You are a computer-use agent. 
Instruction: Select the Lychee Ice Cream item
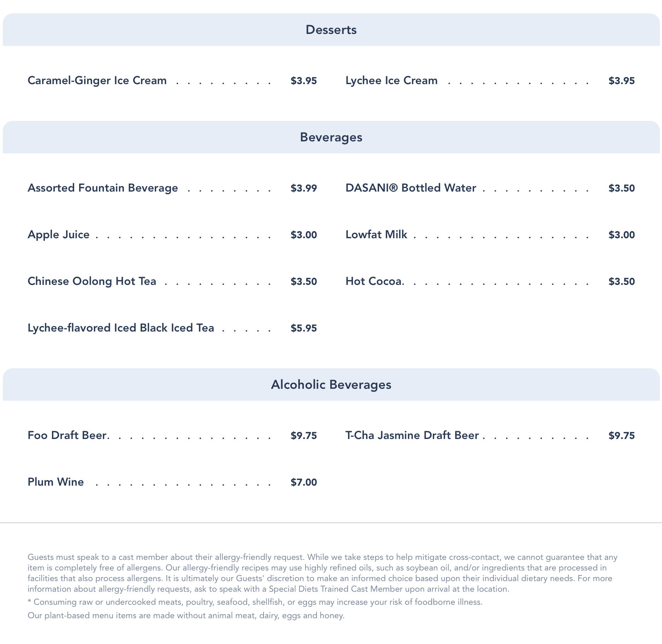coord(391,81)
